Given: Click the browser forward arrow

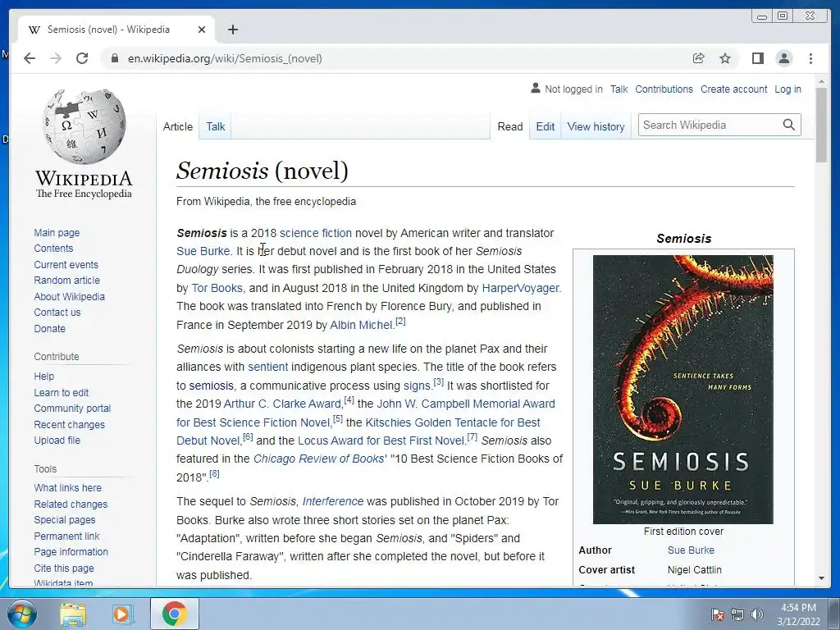Looking at the screenshot, I should pyautogui.click(x=56, y=58).
